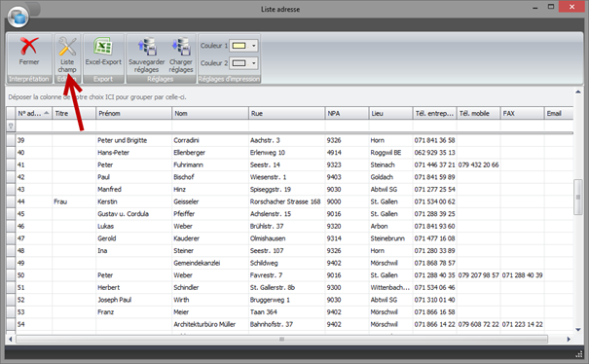Click the NPA column header
589x364 pixels.
click(347, 113)
